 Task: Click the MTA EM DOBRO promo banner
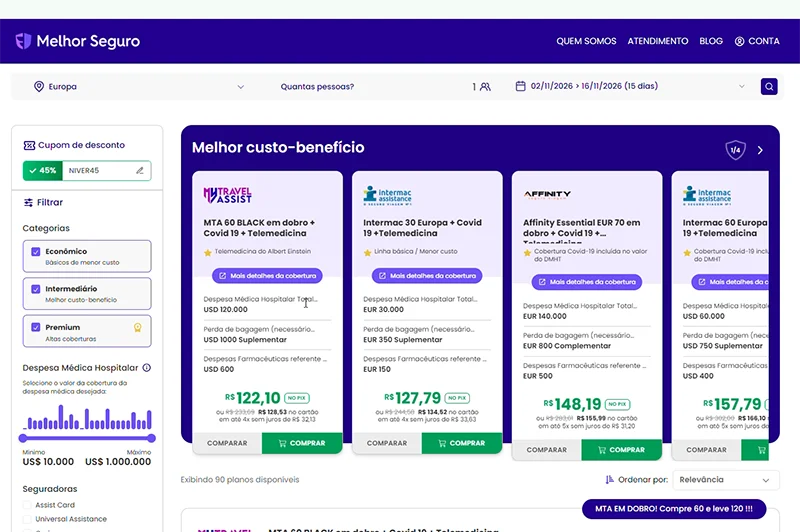674,509
